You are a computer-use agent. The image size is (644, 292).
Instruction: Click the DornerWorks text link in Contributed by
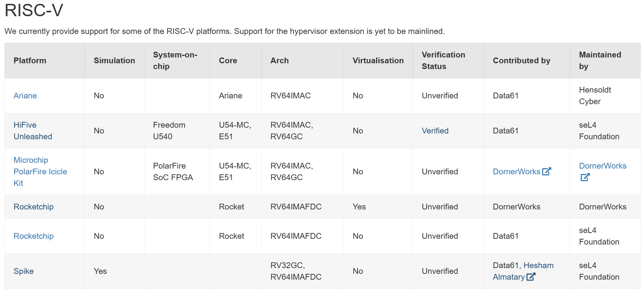coord(517,172)
